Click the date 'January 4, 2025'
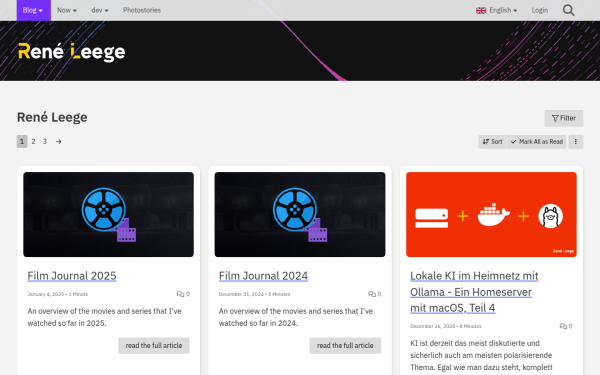The image size is (600, 375). (x=46, y=294)
